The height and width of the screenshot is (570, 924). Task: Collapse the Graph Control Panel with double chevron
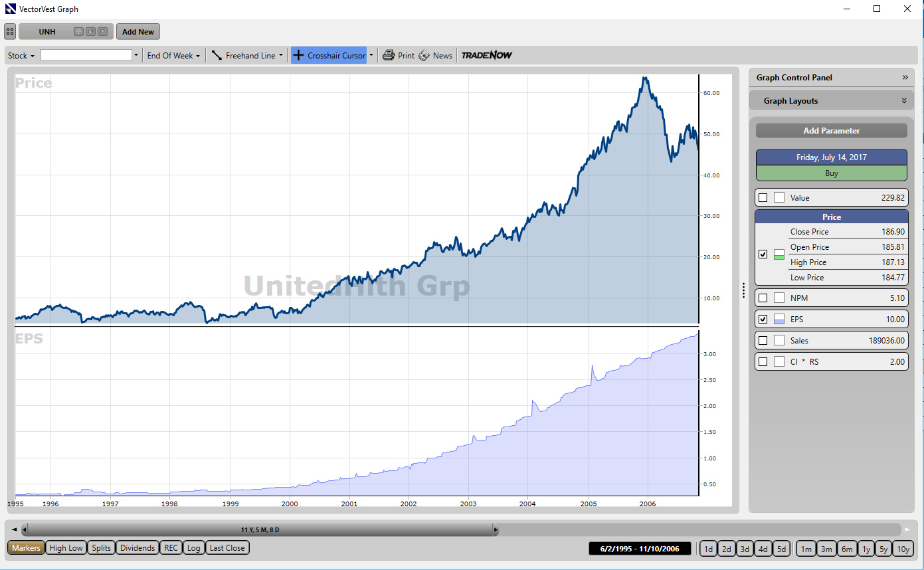(905, 78)
